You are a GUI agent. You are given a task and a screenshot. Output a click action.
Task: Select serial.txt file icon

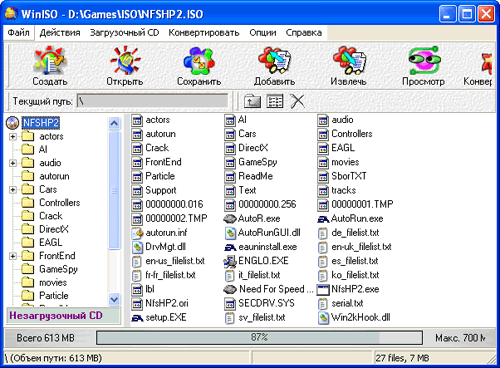point(322,304)
